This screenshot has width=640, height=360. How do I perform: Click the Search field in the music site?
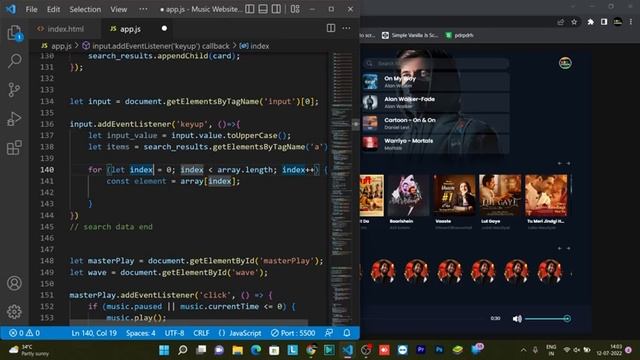point(436,63)
